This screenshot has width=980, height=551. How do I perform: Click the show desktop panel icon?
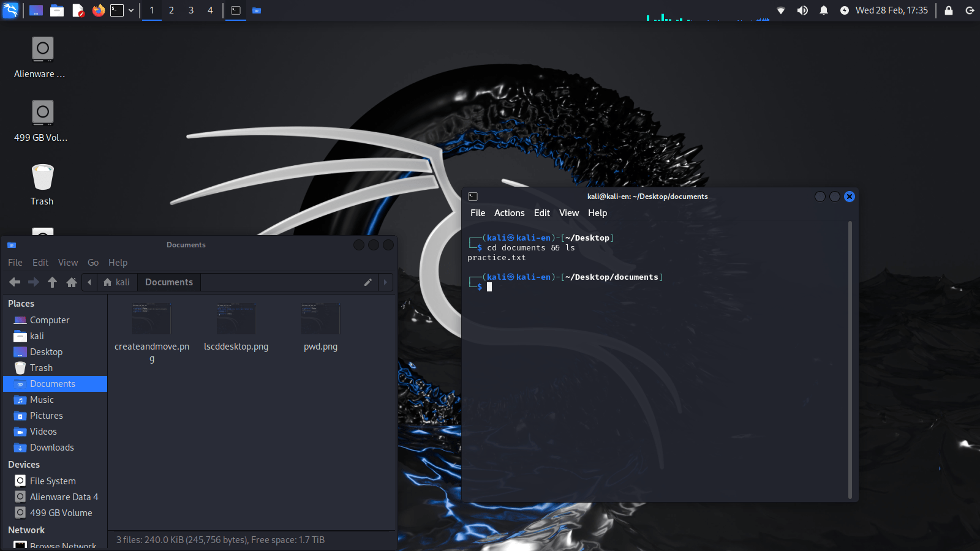36,10
